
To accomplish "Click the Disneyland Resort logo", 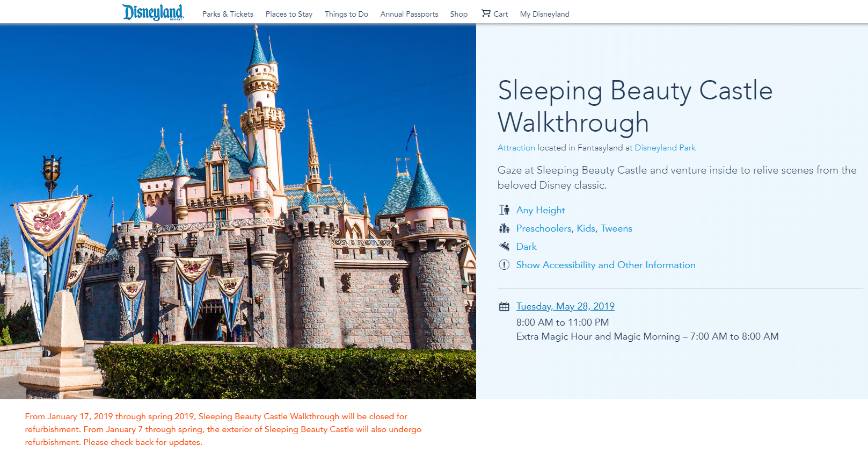I will coord(153,12).
